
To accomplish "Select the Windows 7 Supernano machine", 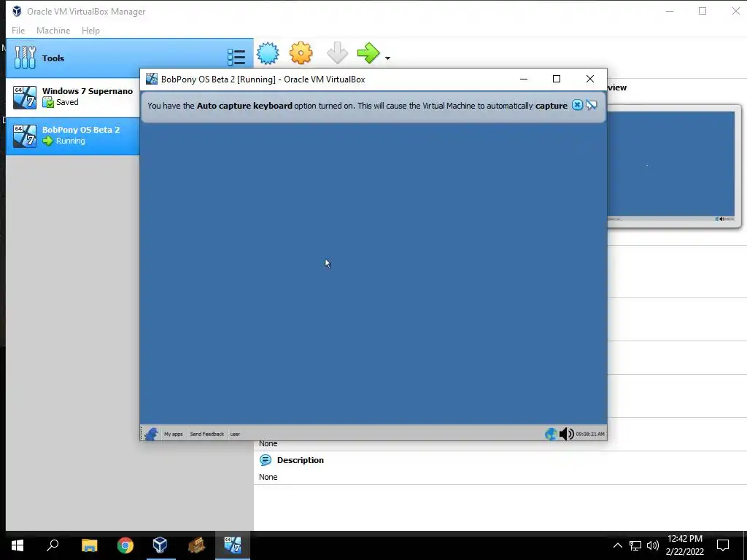I will (x=73, y=97).
